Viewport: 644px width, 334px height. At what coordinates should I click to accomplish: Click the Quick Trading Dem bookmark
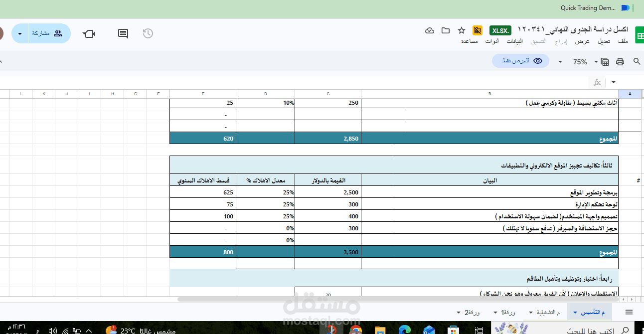[x=595, y=8]
